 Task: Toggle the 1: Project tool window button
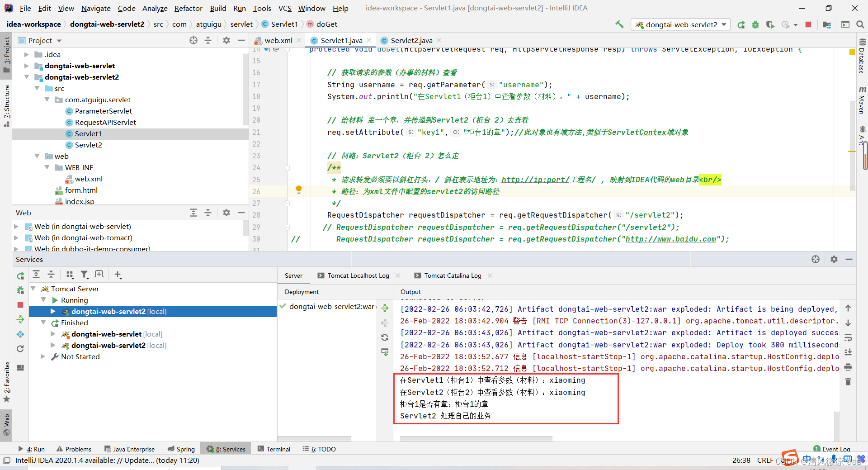click(x=6, y=54)
